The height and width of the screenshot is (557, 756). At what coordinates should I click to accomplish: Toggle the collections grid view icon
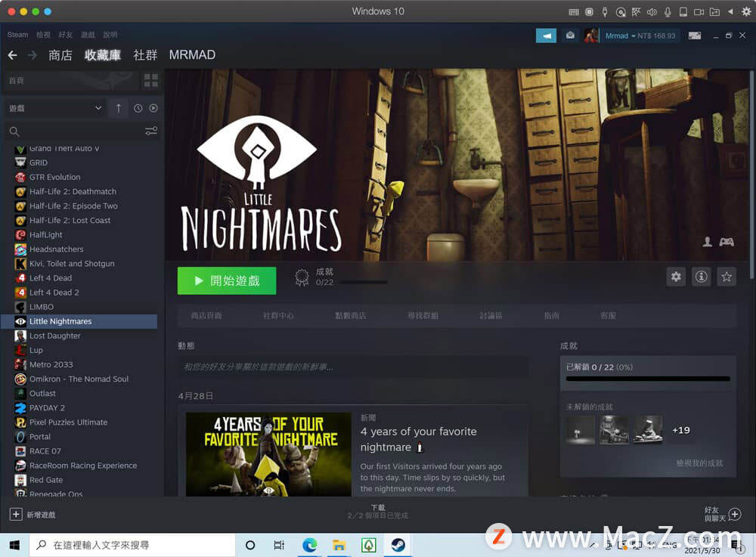[x=151, y=80]
